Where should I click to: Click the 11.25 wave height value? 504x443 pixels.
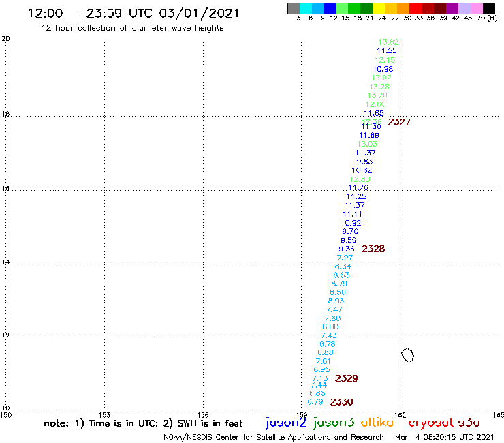click(x=356, y=196)
